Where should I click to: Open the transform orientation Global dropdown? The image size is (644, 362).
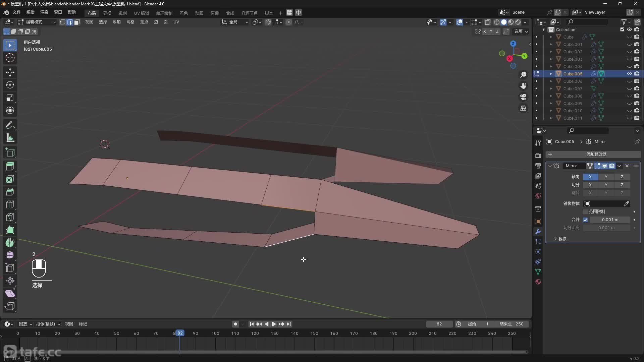click(x=235, y=22)
